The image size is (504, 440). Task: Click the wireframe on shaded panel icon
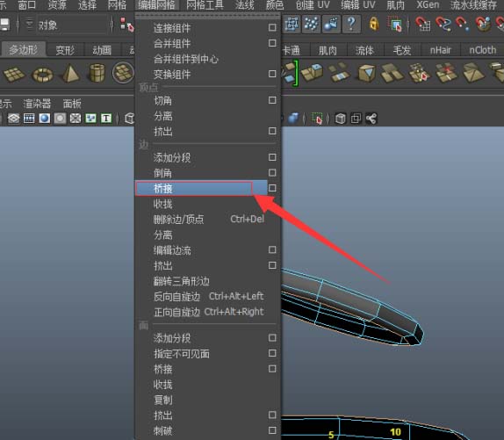pyautogui.click(x=76, y=119)
